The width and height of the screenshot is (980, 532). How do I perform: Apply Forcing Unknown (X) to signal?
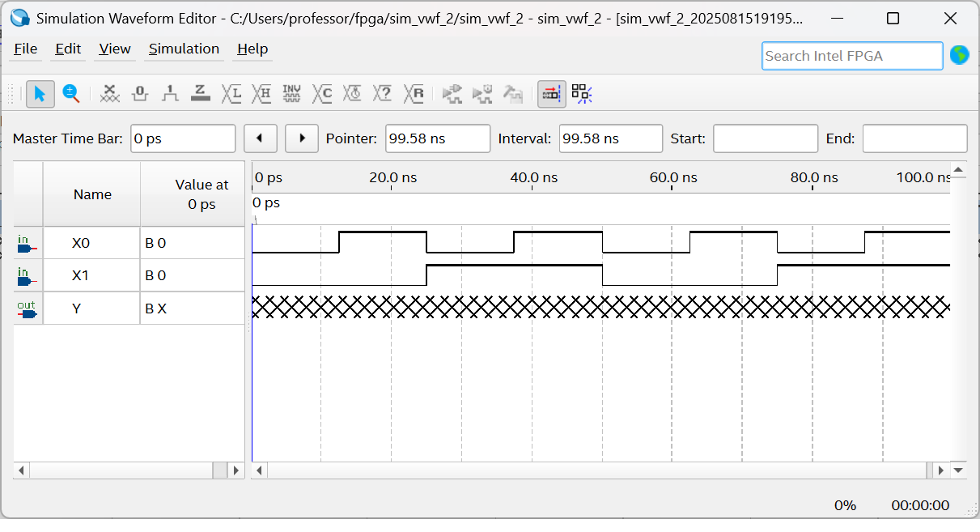pos(110,94)
